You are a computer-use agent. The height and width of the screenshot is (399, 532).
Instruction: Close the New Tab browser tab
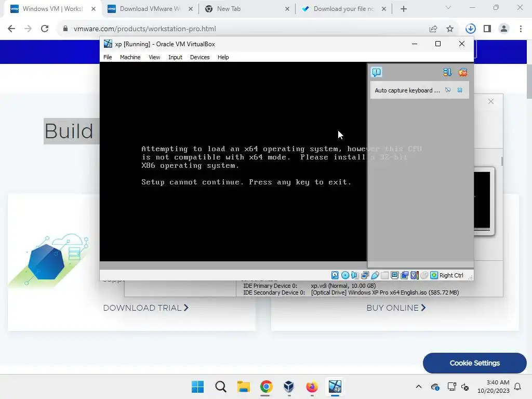(287, 9)
